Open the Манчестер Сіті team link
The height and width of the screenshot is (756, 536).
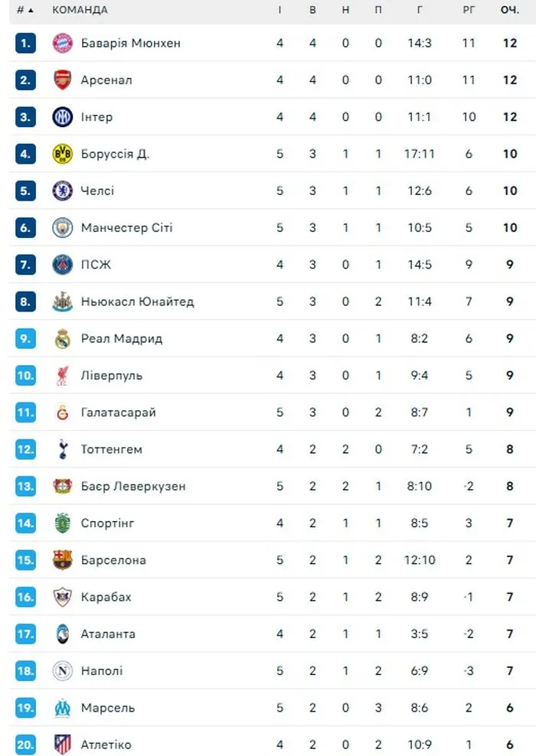click(x=116, y=228)
